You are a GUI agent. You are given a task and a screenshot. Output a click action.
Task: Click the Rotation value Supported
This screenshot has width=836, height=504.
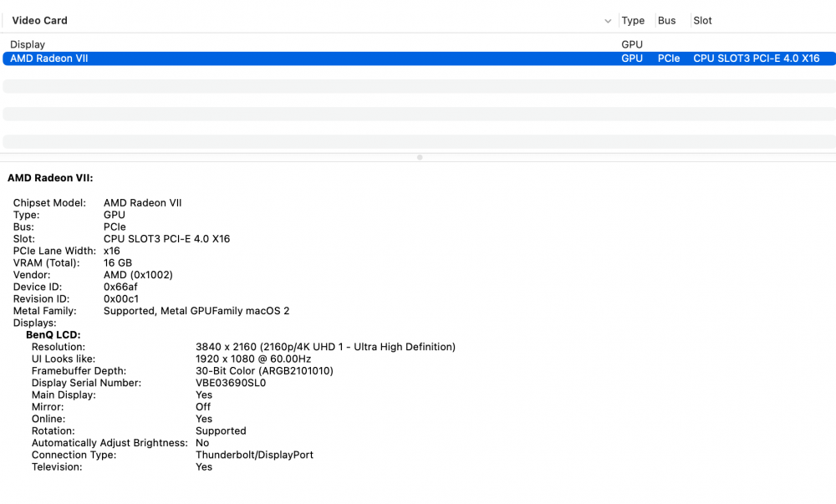221,431
